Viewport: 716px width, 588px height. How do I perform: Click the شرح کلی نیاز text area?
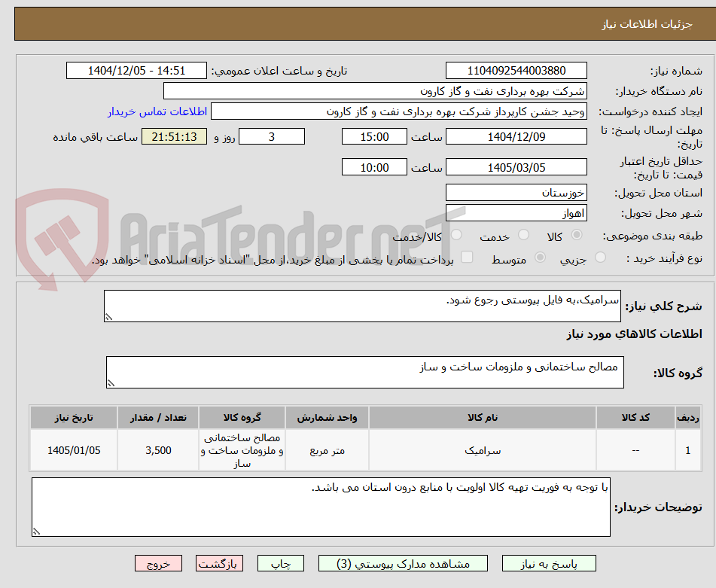click(362, 306)
